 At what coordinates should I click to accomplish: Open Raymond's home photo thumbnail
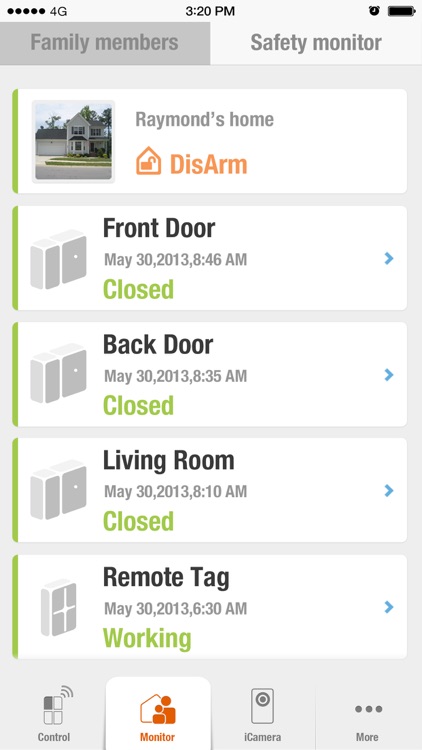[x=73, y=142]
